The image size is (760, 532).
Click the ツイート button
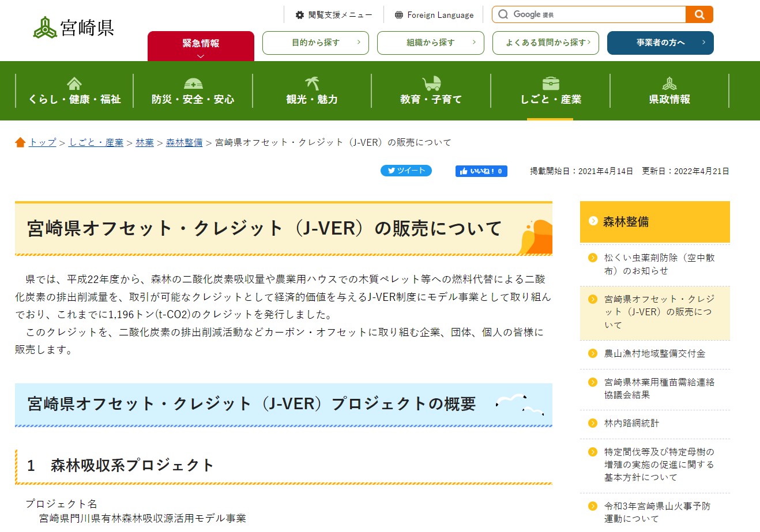click(406, 171)
